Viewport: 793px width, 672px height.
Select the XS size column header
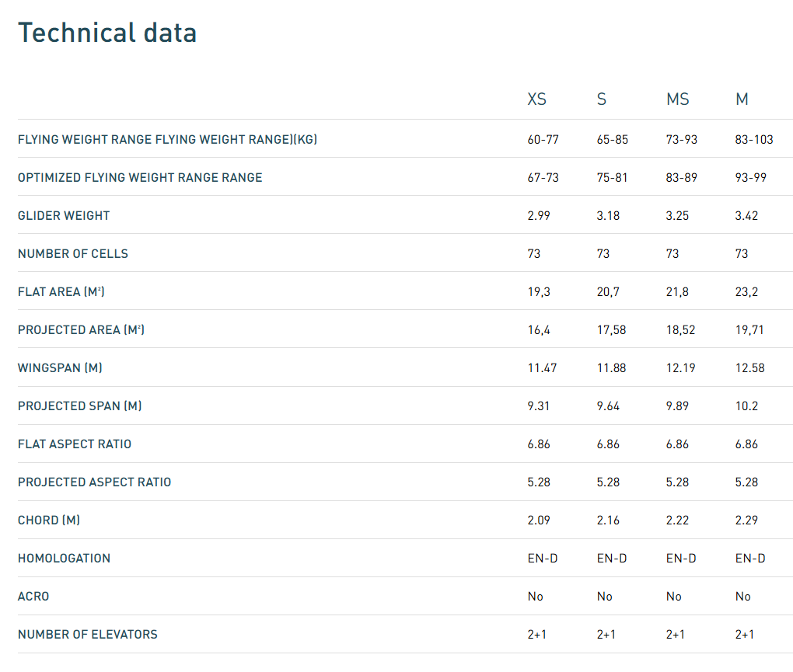pyautogui.click(x=536, y=99)
